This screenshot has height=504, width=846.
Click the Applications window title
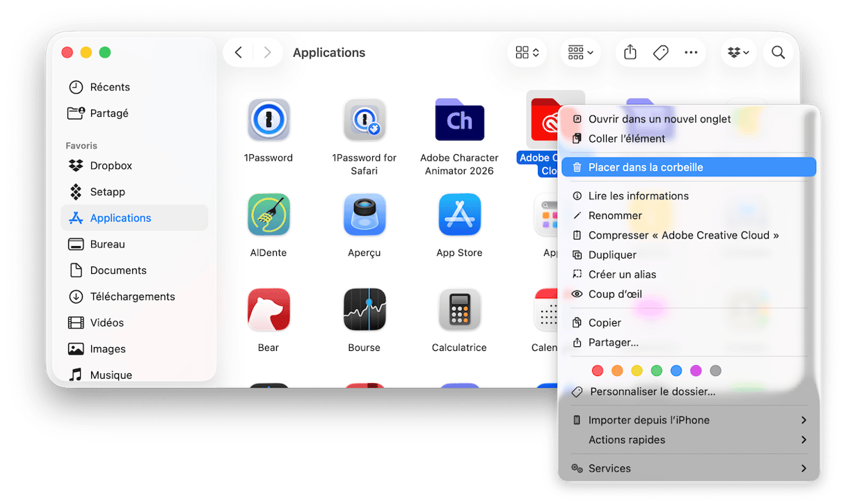point(329,53)
